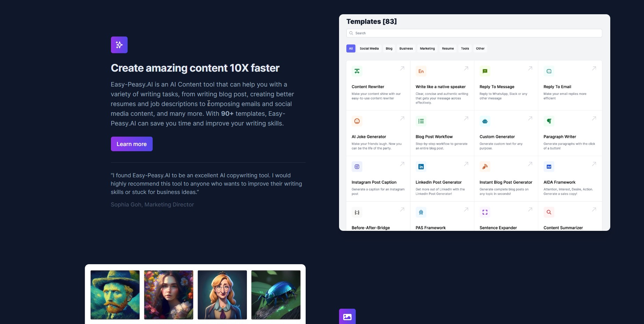The image size is (644, 324).
Task: Select the Instant Blog Post Generator icon
Action: (x=485, y=167)
